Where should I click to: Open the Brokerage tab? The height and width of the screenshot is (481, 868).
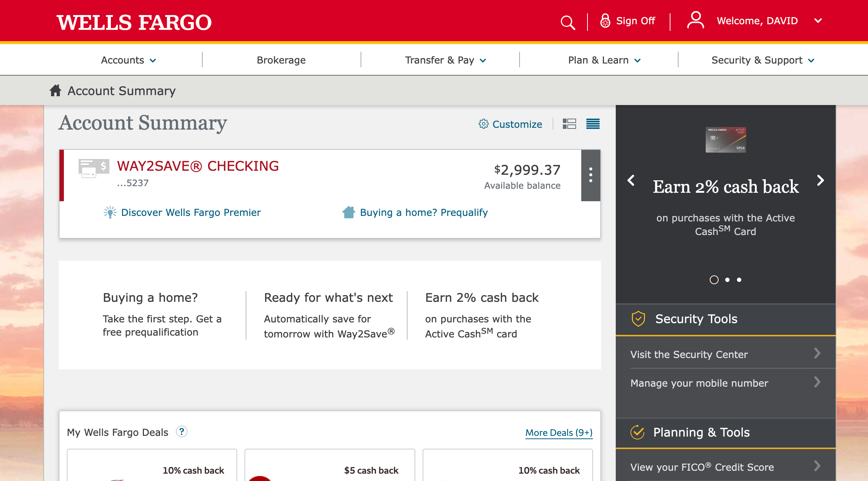pyautogui.click(x=281, y=60)
